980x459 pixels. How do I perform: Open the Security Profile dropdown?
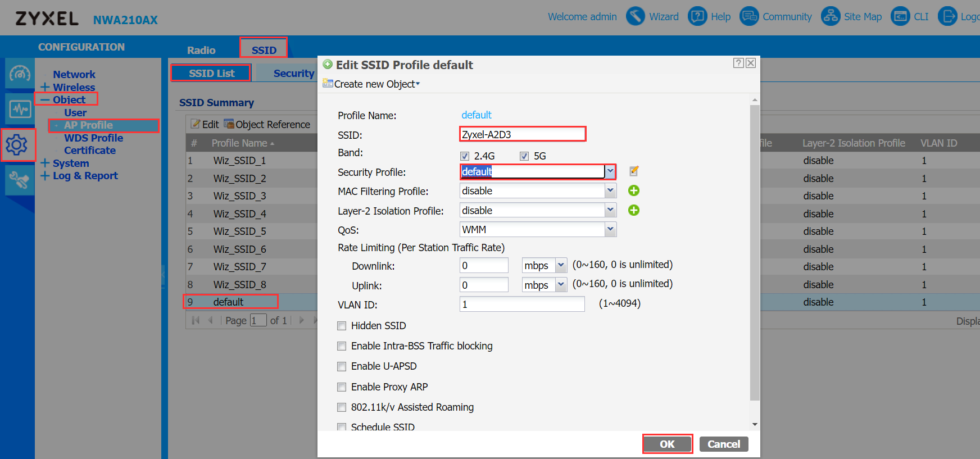(610, 171)
